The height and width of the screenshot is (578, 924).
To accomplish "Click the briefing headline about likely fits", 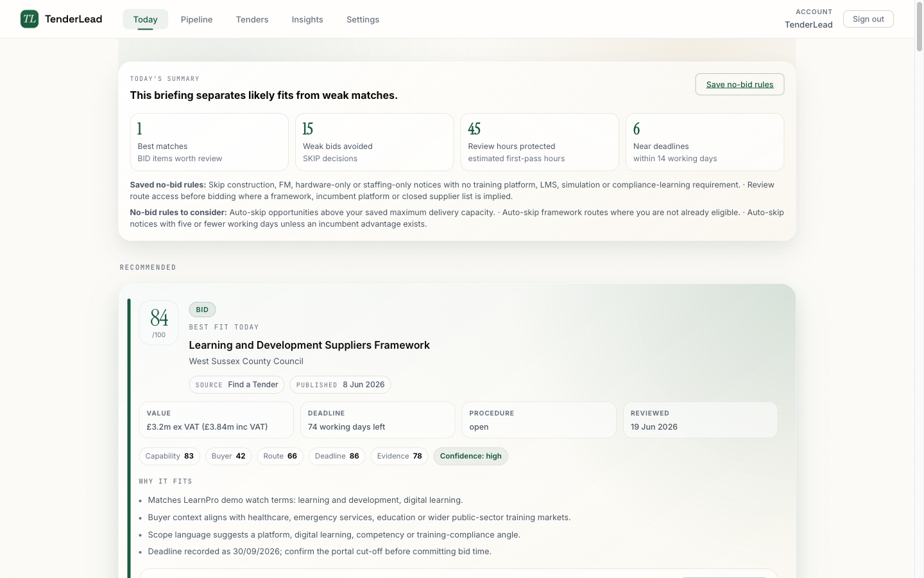I will 264,95.
